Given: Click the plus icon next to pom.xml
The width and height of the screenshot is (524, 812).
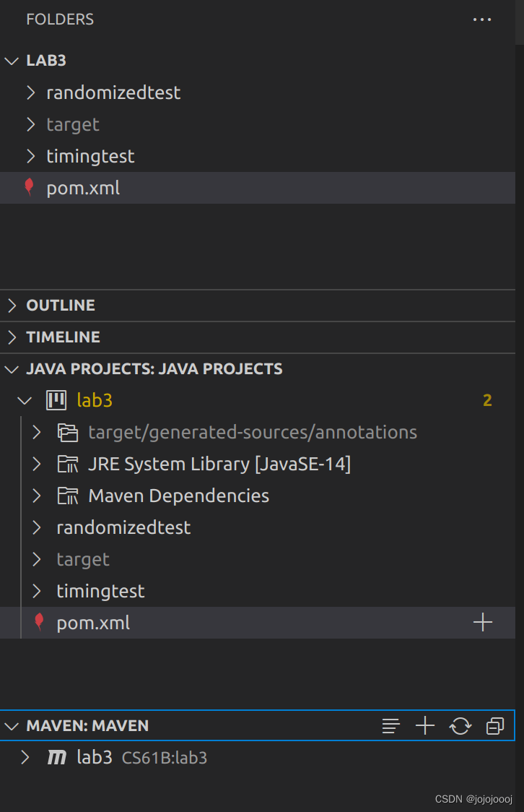Looking at the screenshot, I should tap(481, 622).
